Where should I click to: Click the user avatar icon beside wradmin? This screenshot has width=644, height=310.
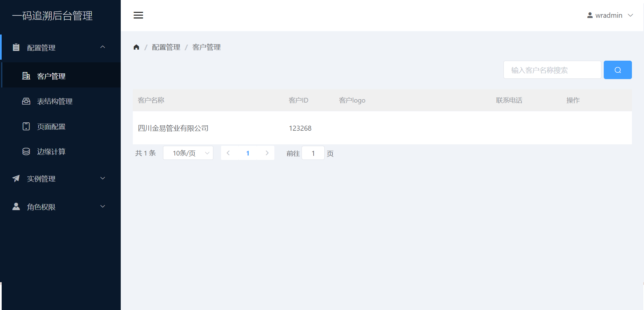point(590,15)
